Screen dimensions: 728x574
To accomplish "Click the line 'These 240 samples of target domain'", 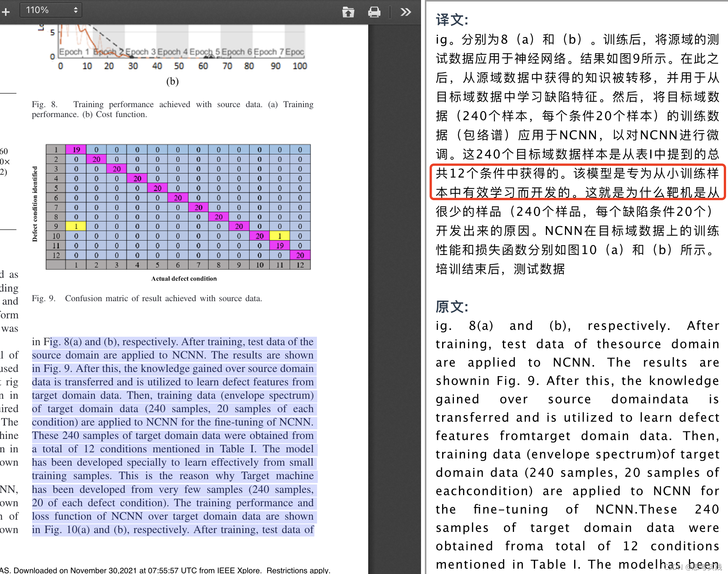I will [x=173, y=435].
